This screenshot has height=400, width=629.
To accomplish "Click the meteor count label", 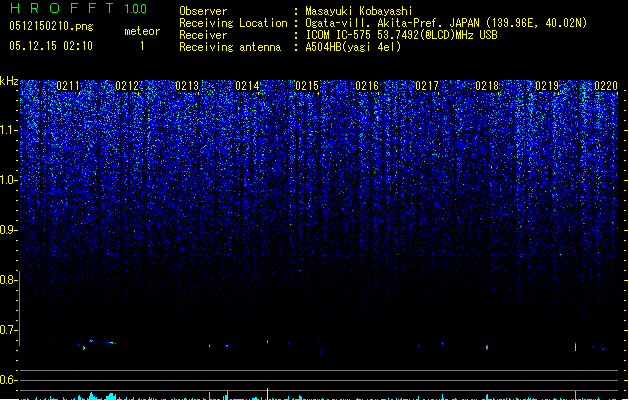I will coord(142,31).
